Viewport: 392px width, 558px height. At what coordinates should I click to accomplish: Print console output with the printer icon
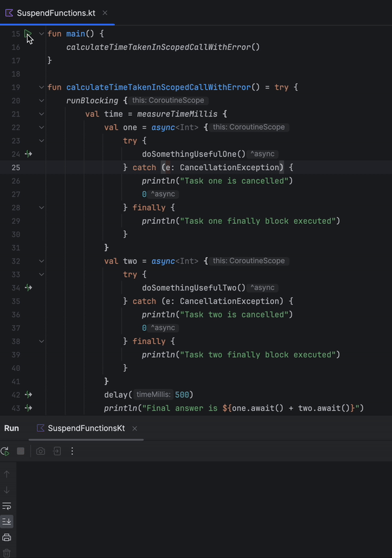7,538
